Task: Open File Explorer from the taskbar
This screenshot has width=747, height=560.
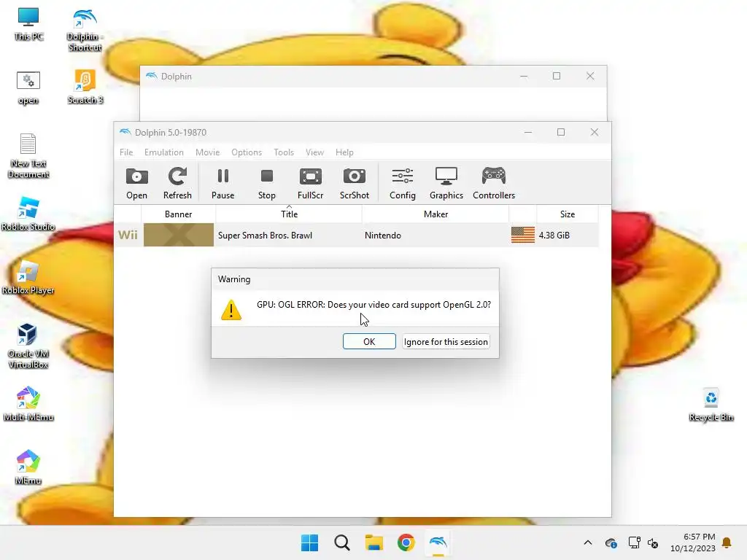Action: pyautogui.click(x=374, y=542)
